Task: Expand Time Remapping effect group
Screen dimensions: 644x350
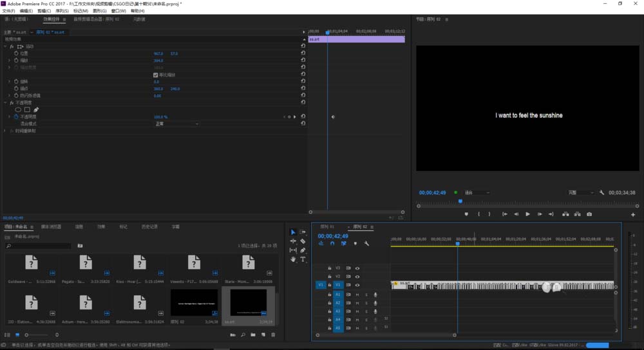Action: point(5,131)
